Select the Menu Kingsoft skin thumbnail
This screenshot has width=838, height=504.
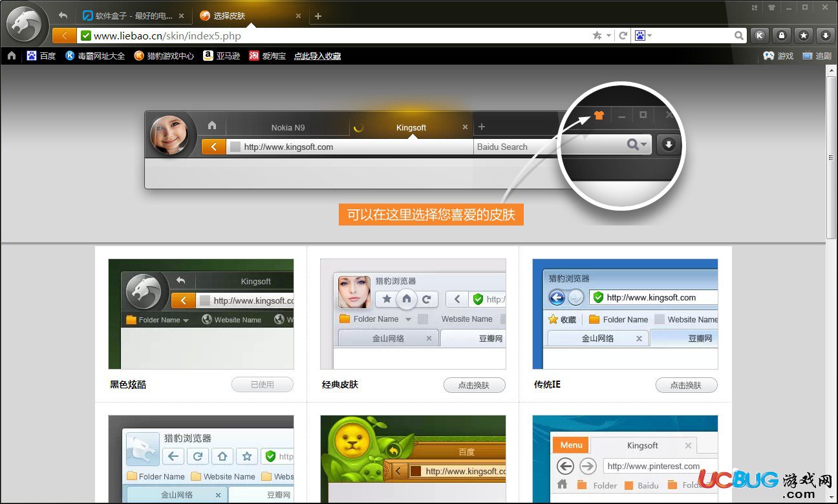625,459
